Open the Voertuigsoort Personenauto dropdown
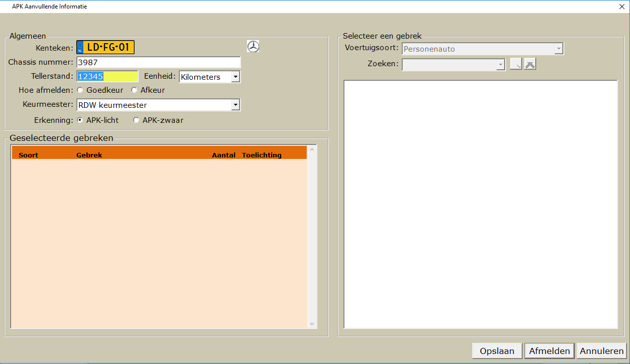The height and width of the screenshot is (364, 630). [559, 49]
